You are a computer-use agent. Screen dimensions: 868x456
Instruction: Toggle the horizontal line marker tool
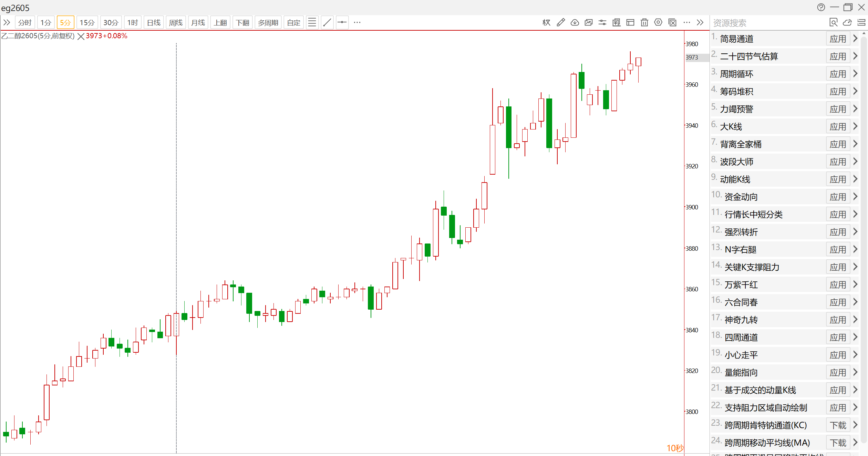click(342, 23)
